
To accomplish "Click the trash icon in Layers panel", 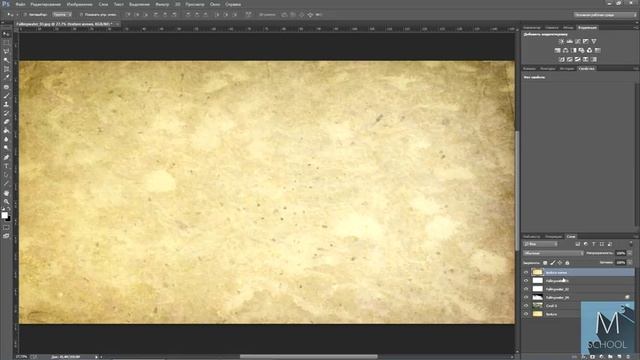I will coord(628,357).
